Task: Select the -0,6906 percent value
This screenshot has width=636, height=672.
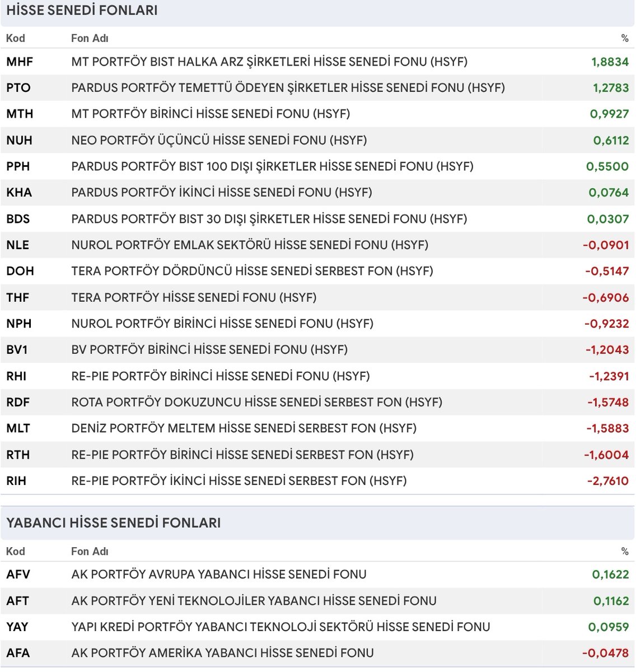Action: [x=606, y=297]
